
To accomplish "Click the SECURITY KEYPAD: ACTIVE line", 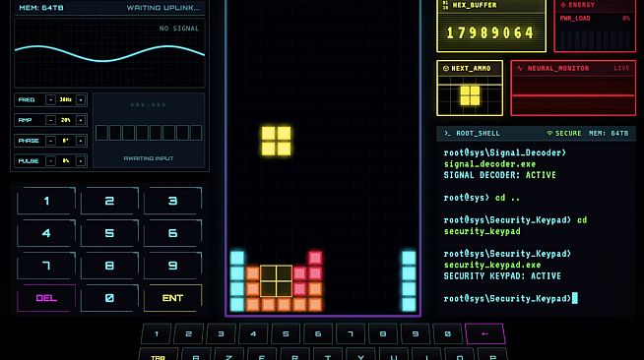I will point(502,276).
